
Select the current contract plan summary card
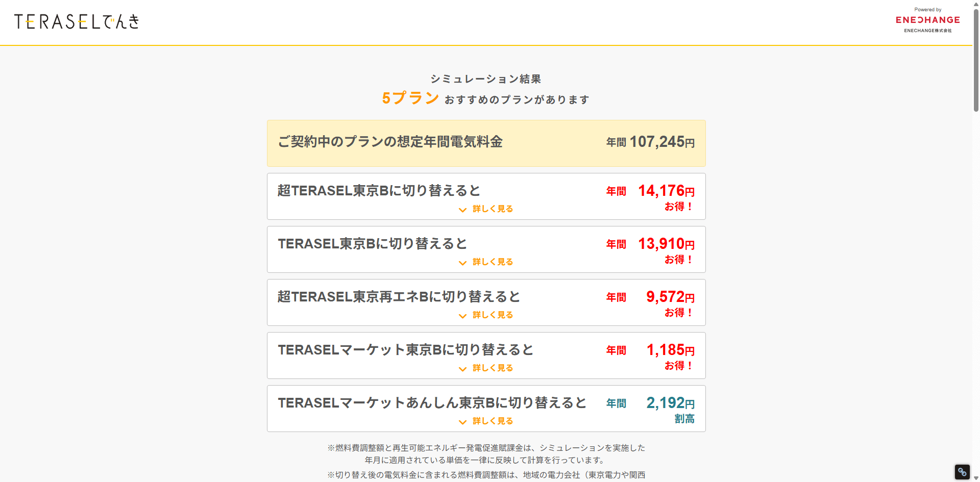click(x=486, y=143)
